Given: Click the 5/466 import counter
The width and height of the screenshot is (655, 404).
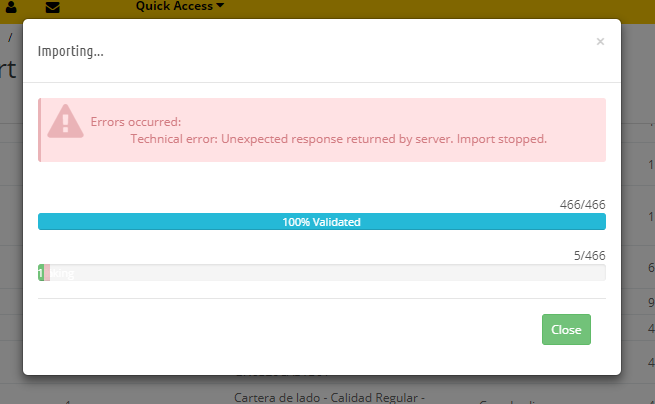Looking at the screenshot, I should coord(589,256).
